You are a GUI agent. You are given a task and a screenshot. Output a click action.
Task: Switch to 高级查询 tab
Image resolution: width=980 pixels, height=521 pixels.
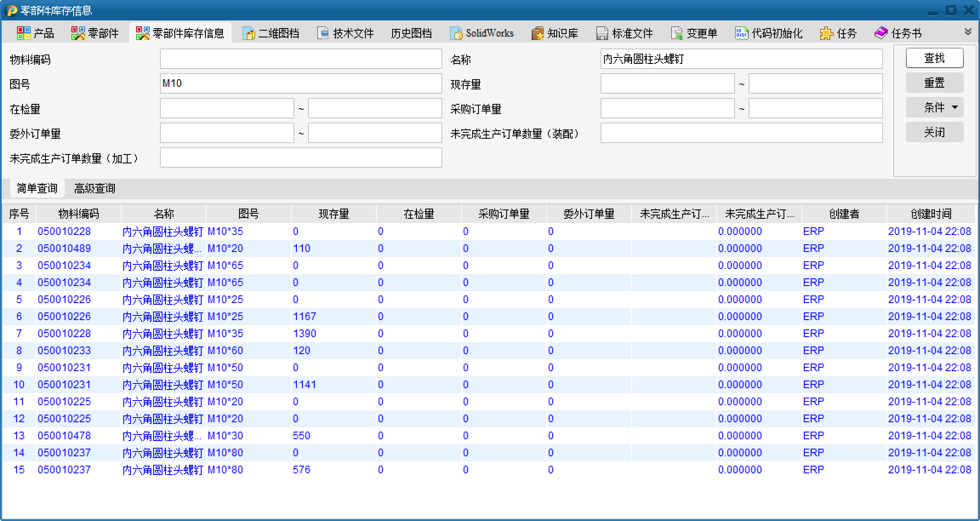pos(94,188)
